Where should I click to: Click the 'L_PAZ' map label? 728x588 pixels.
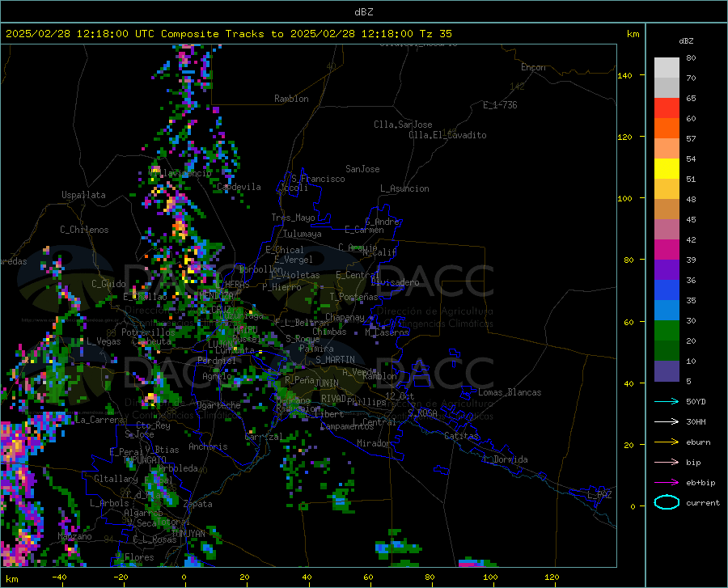pos(599,495)
